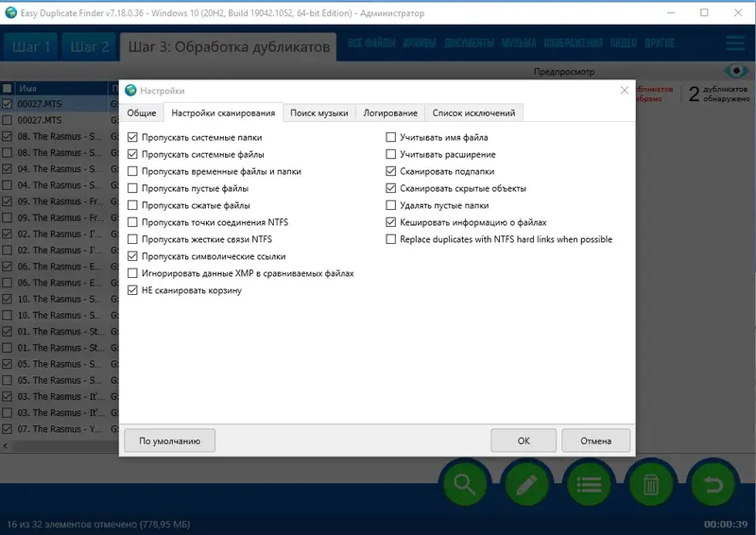Click the Отмена button
Screen dimensions: 756x535
pyautogui.click(x=596, y=440)
